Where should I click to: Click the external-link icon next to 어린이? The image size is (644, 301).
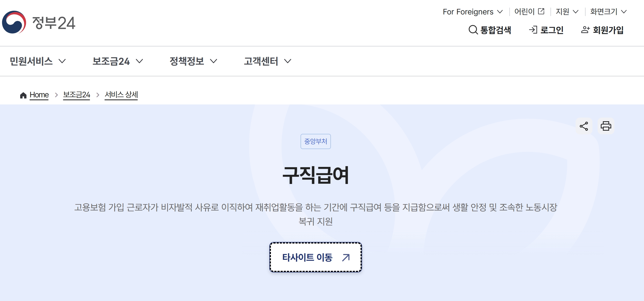tap(541, 12)
